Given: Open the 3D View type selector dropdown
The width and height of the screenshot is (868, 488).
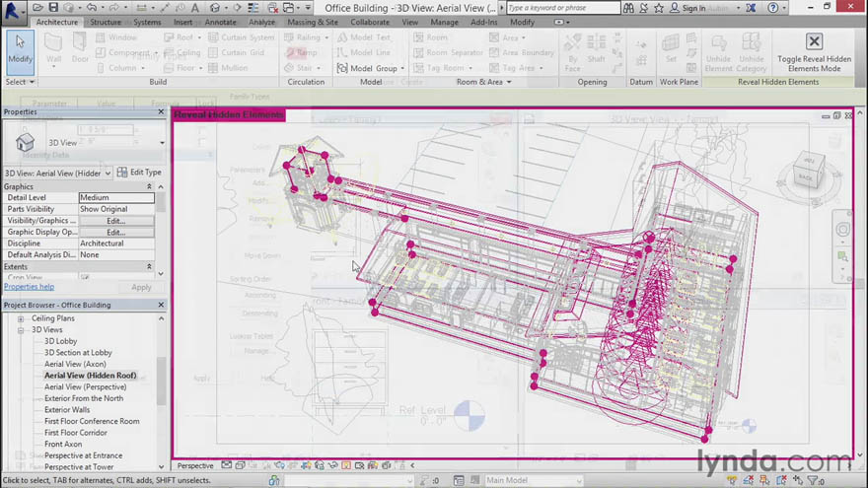Looking at the screenshot, I should coord(162,143).
